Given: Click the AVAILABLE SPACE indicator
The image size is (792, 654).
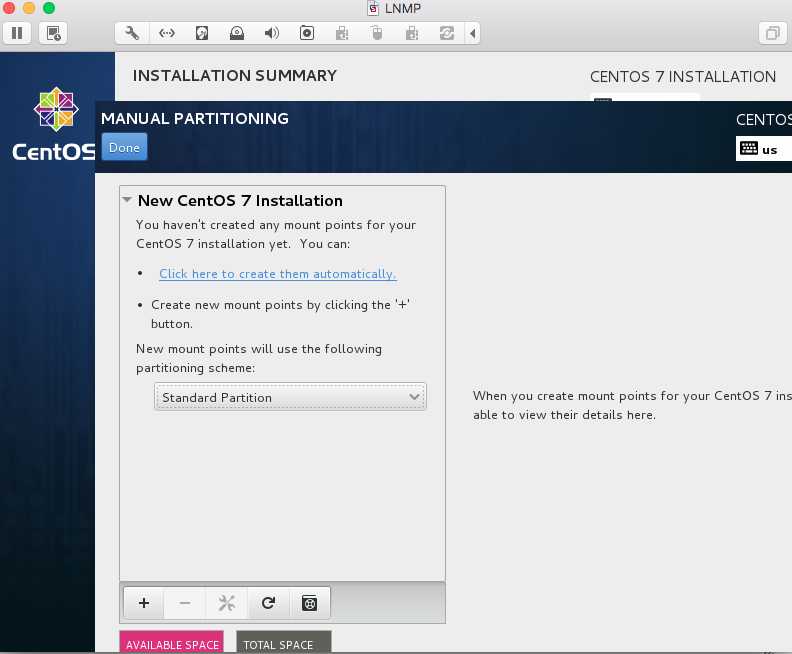Looking at the screenshot, I should (x=172, y=642).
